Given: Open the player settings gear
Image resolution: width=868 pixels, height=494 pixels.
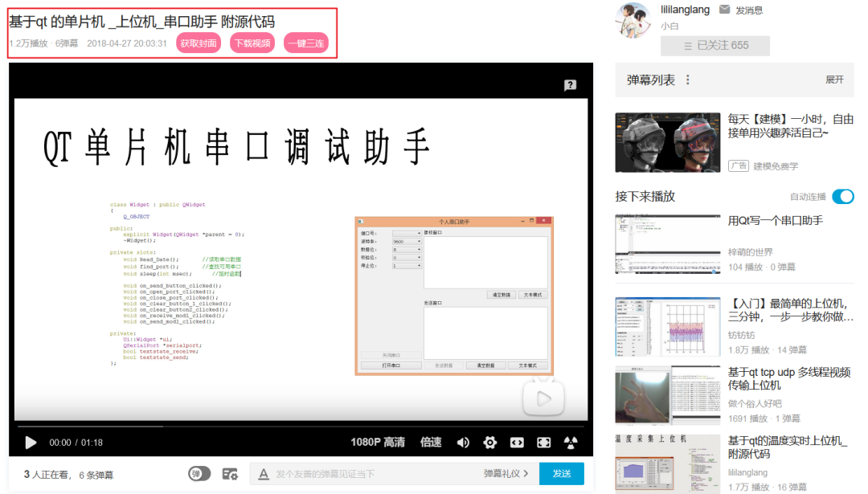Looking at the screenshot, I should (x=490, y=443).
